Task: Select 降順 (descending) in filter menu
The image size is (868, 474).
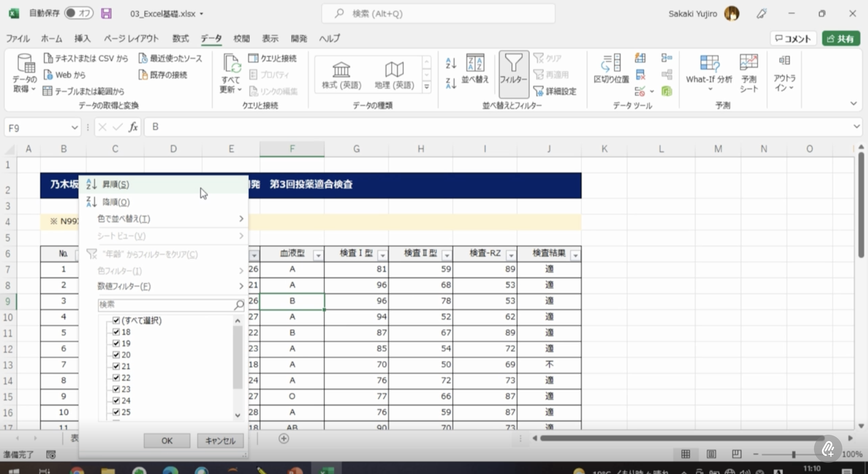Action: (x=116, y=202)
